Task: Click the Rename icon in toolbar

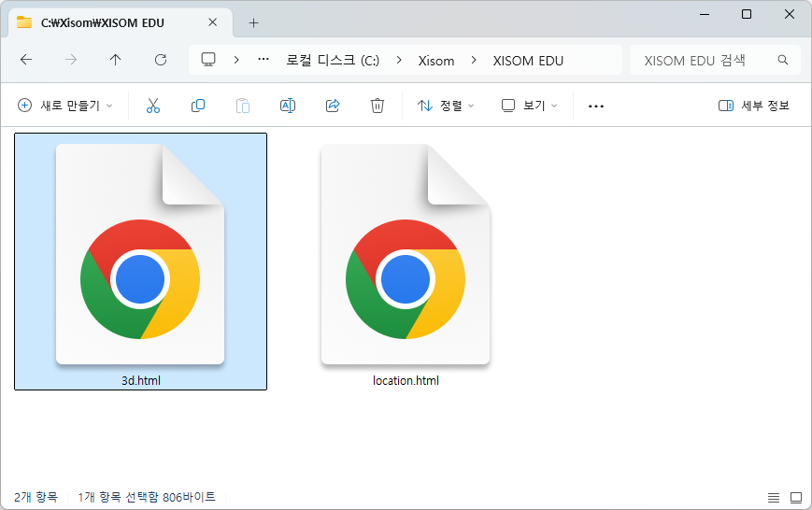Action: point(288,106)
